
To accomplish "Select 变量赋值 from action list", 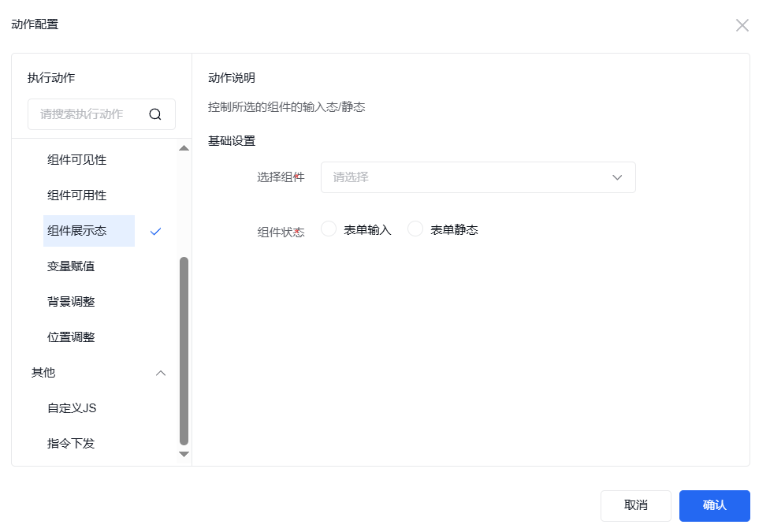I will (71, 266).
